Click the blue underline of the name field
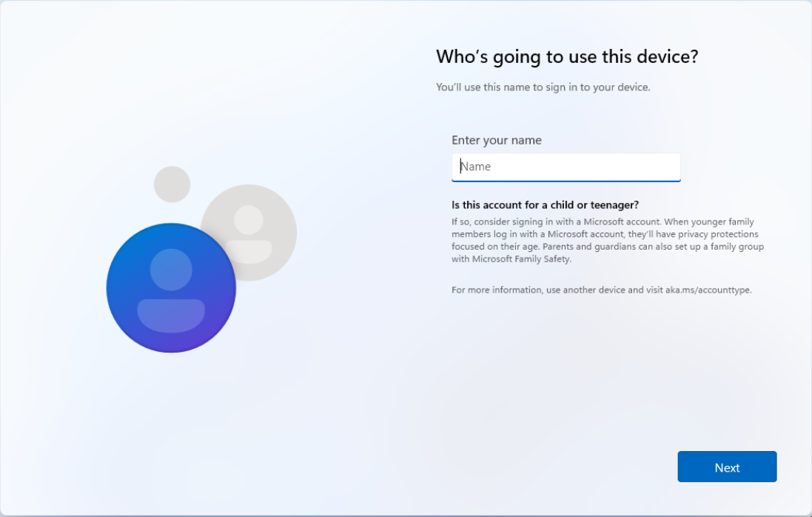This screenshot has height=517, width=812. pos(566,180)
